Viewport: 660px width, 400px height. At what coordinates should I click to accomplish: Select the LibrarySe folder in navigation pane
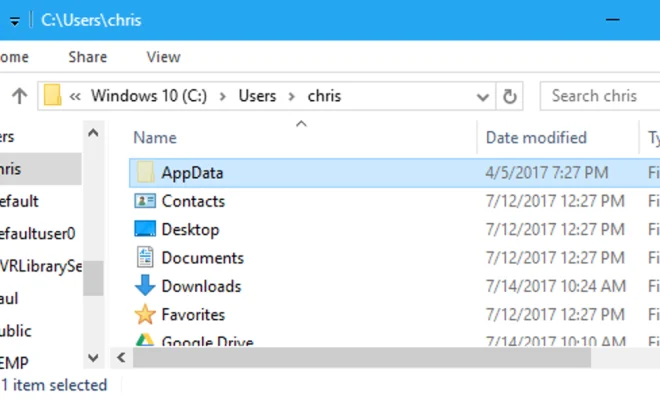tap(41, 266)
